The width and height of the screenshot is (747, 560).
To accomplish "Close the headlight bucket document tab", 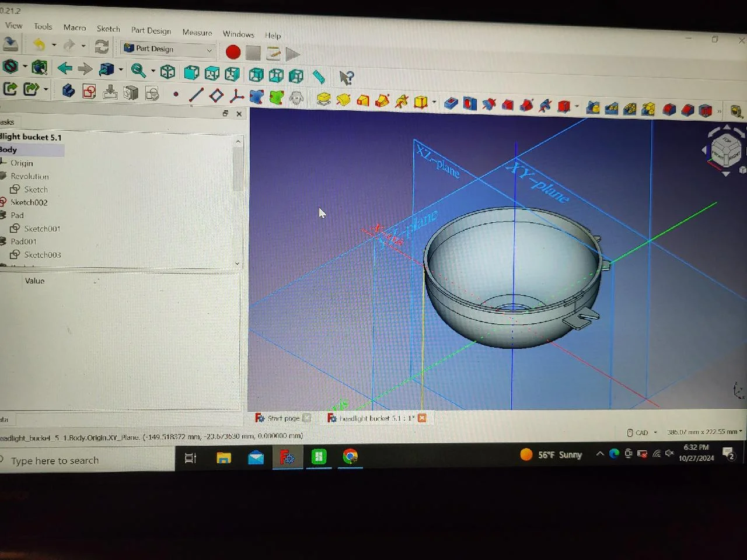I will [422, 418].
